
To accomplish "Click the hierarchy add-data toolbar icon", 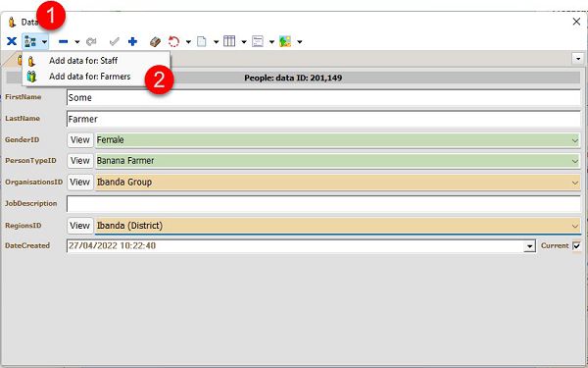I will click(x=30, y=41).
